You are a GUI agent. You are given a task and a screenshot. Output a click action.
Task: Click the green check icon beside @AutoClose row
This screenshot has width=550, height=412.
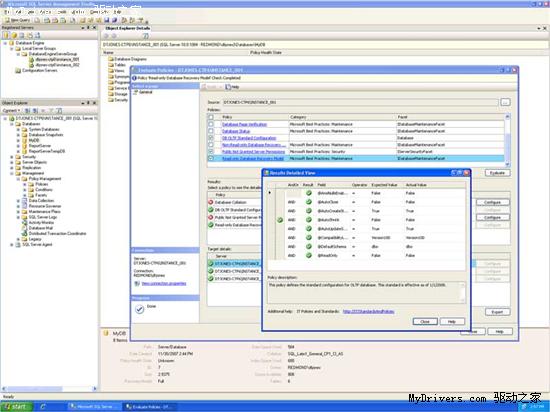click(309, 202)
